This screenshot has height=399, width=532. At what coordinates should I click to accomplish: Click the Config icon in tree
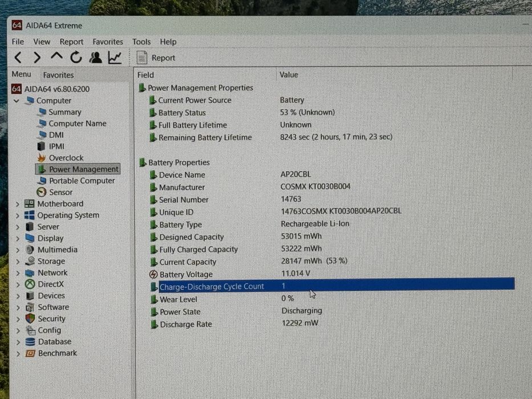(x=31, y=330)
